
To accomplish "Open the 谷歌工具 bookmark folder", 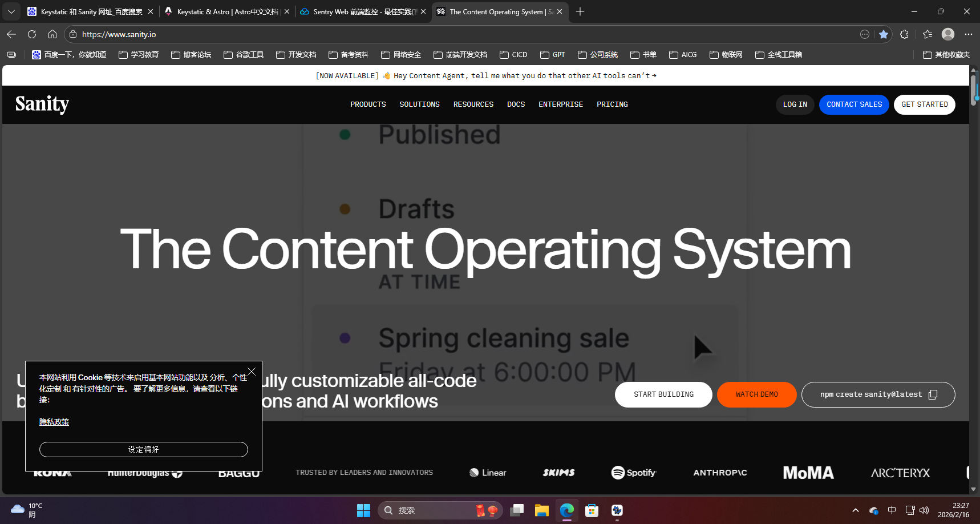I will (x=244, y=55).
